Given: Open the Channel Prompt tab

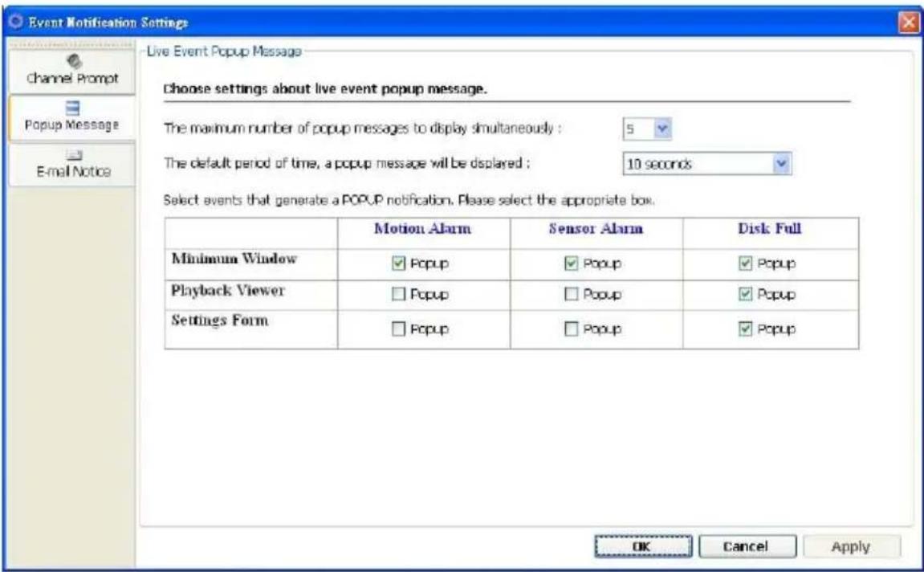Looking at the screenshot, I should [x=72, y=71].
